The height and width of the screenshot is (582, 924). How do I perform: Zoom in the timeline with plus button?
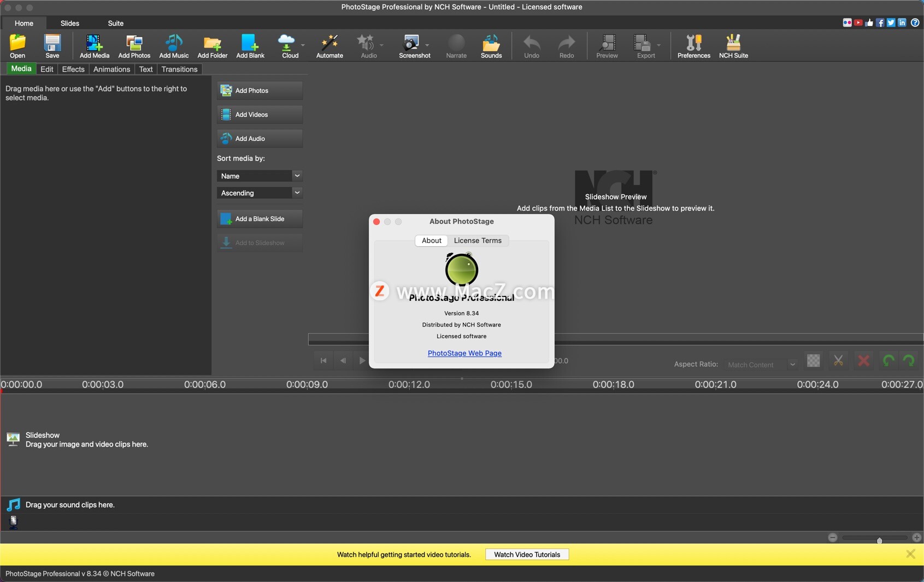(x=917, y=538)
